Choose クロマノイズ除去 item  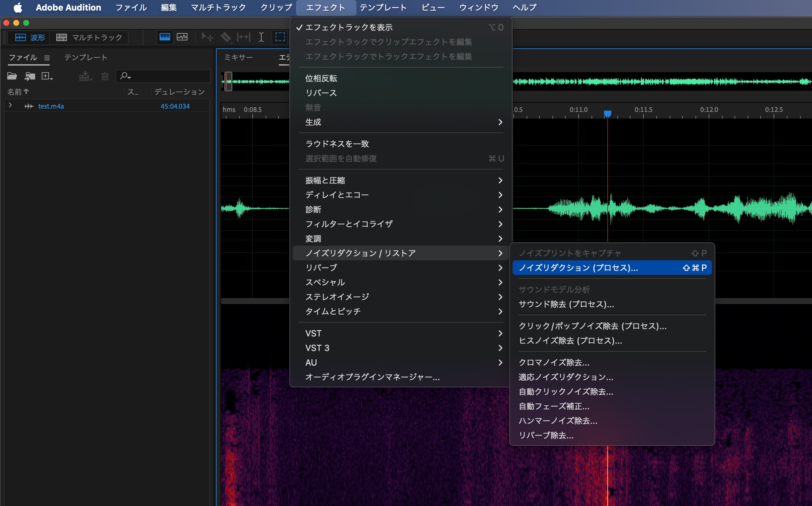[x=612, y=362]
